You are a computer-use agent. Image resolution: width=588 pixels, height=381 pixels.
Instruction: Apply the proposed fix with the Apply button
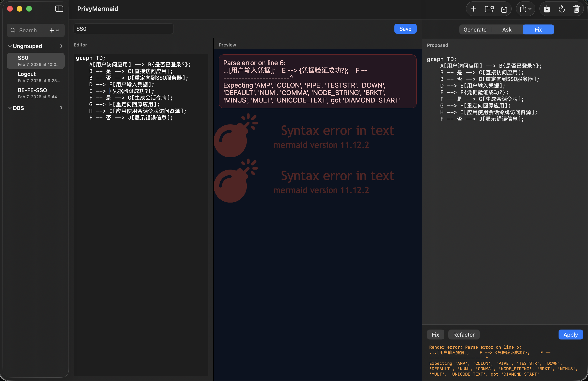tap(570, 335)
